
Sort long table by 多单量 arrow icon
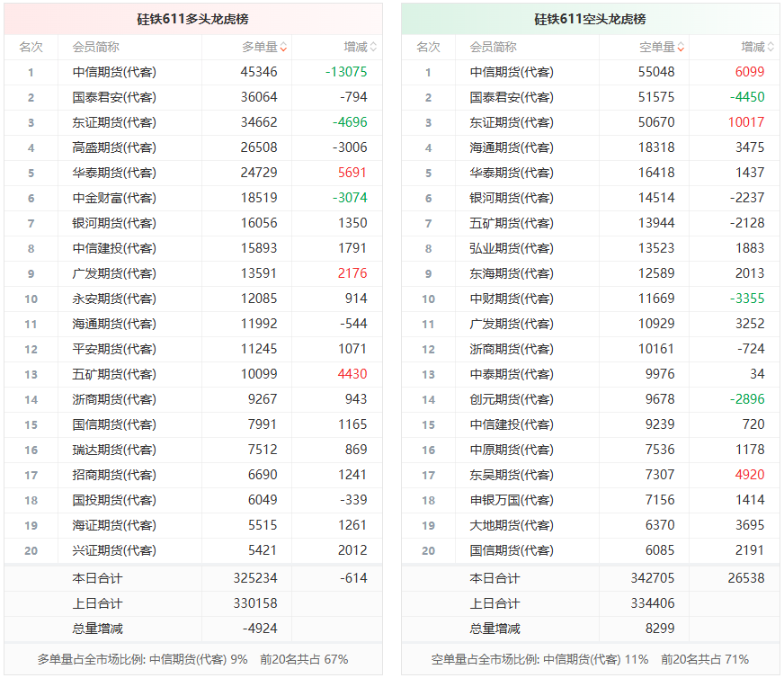coord(283,48)
